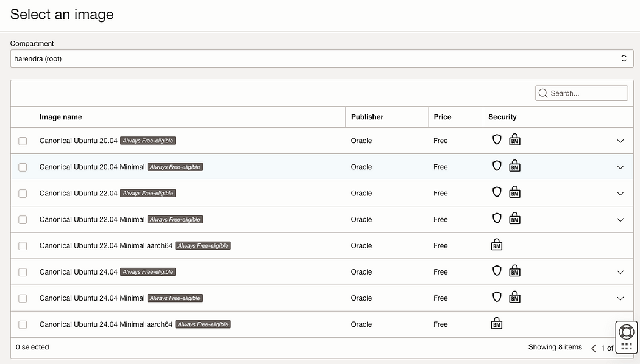This screenshot has width=640, height=364.
Task: Open the Compartment harendra (root) dropdown
Action: point(322,58)
